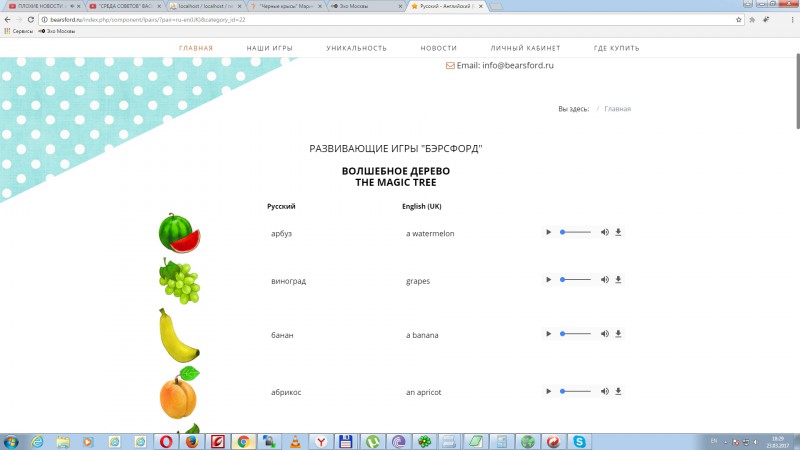The height and width of the screenshot is (450, 800).
Task: Open the Сервисы apps bookmark
Action: point(18,31)
